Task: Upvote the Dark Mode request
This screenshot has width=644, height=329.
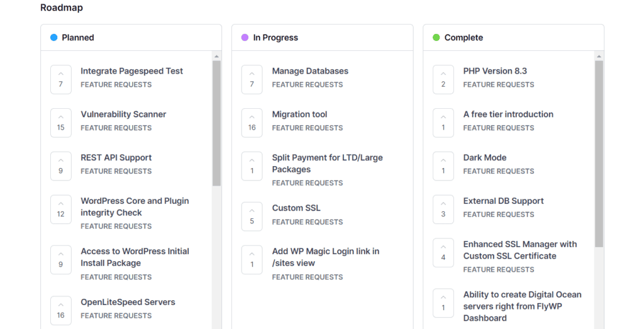Action: (443, 166)
